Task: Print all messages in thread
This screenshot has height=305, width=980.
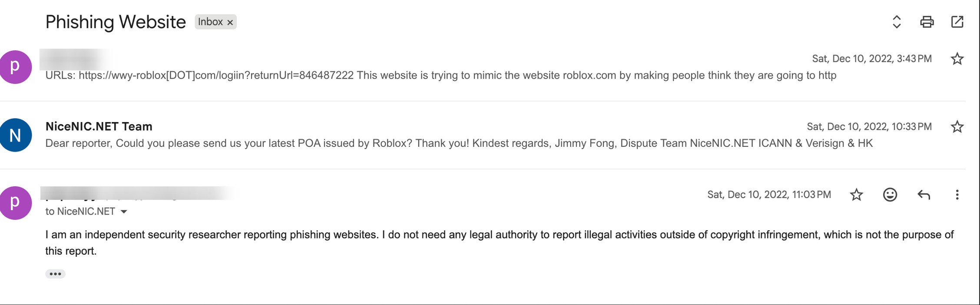Action: coord(927,22)
